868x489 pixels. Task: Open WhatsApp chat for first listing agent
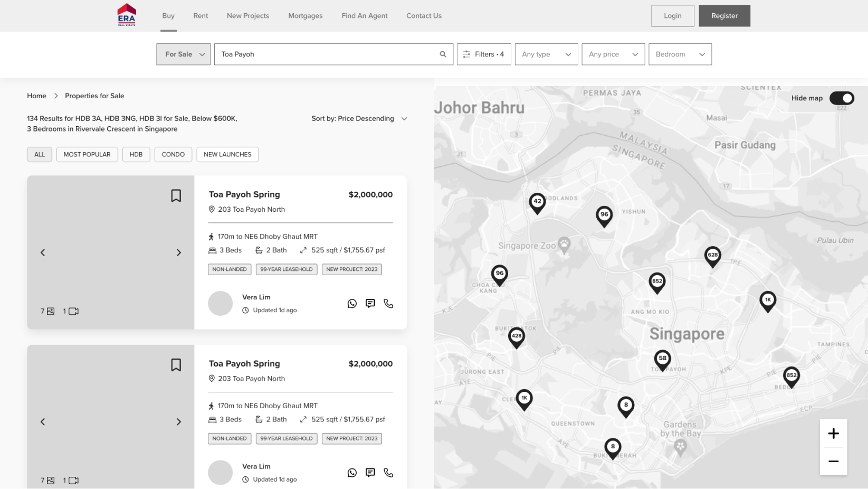click(x=352, y=304)
